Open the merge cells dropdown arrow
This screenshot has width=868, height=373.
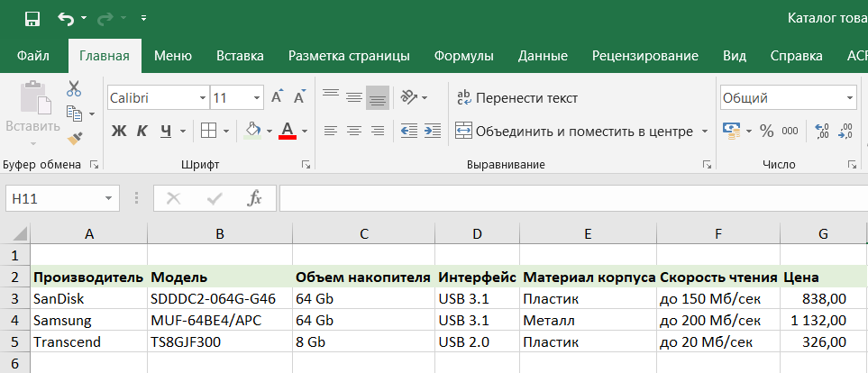click(705, 132)
